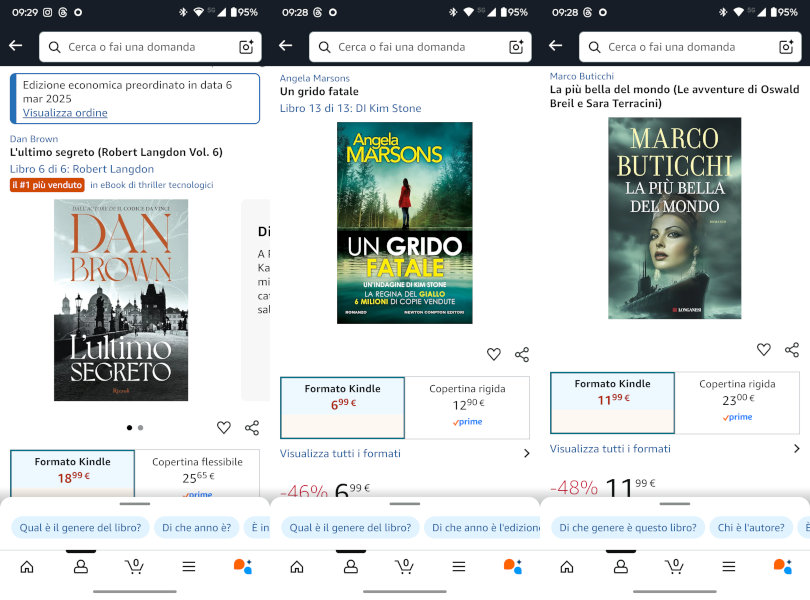Launch the Rufus assistant on the Angela Marsons screen
Screen dimensions: 810x600
(x=513, y=566)
